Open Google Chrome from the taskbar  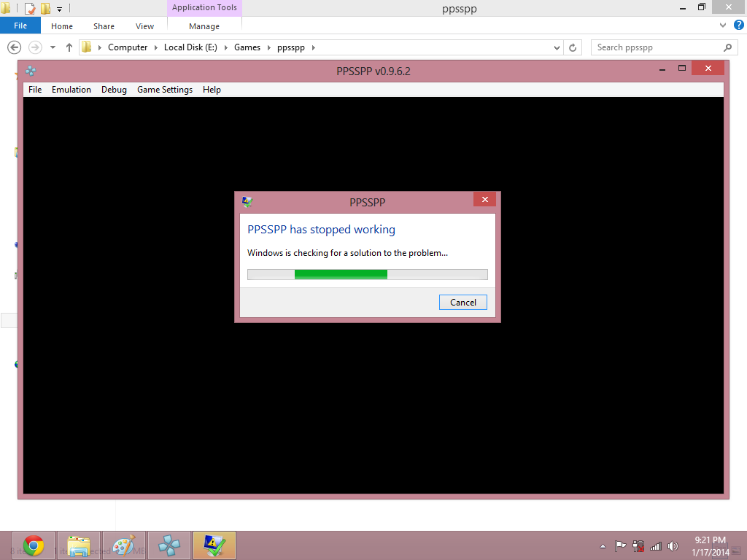coord(34,545)
